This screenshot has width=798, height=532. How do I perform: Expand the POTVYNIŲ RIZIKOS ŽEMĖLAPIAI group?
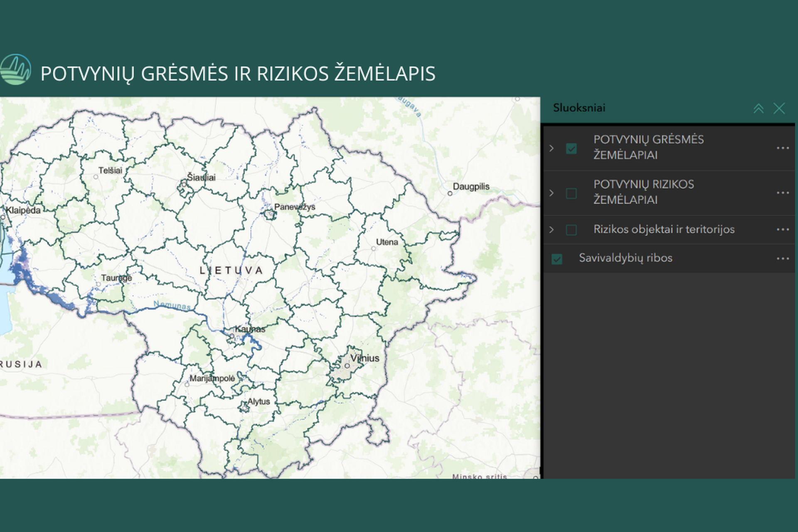click(x=552, y=193)
